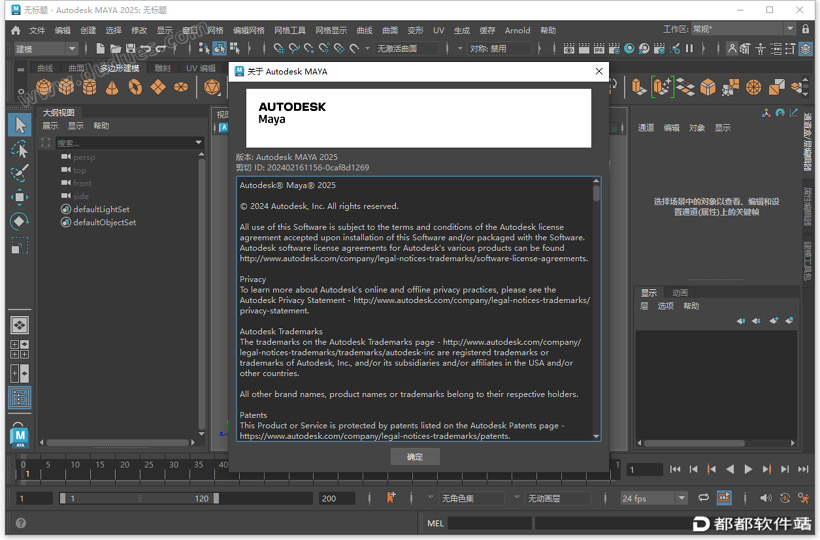
Task: Toggle loop playback icon
Action: click(x=703, y=498)
